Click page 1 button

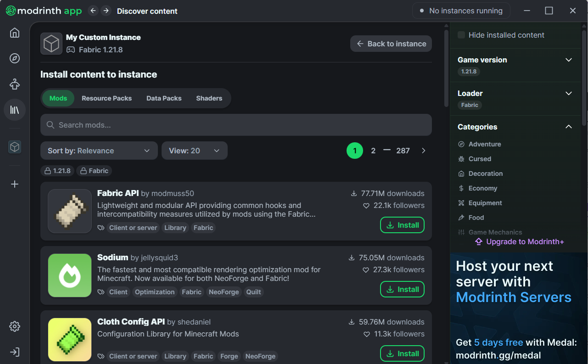pyautogui.click(x=355, y=151)
